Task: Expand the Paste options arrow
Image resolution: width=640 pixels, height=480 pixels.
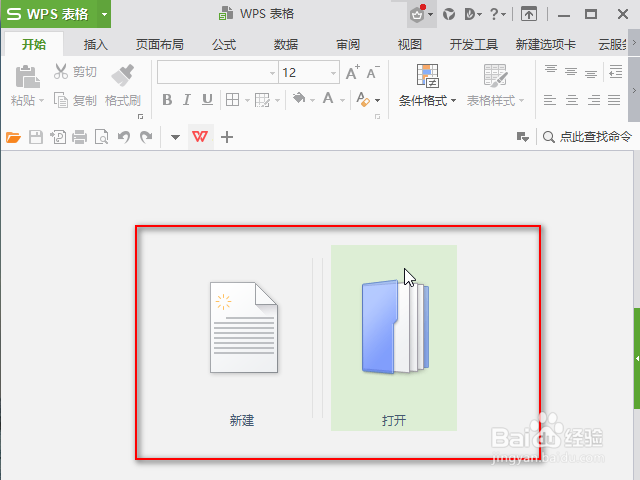Action: click(x=41, y=100)
